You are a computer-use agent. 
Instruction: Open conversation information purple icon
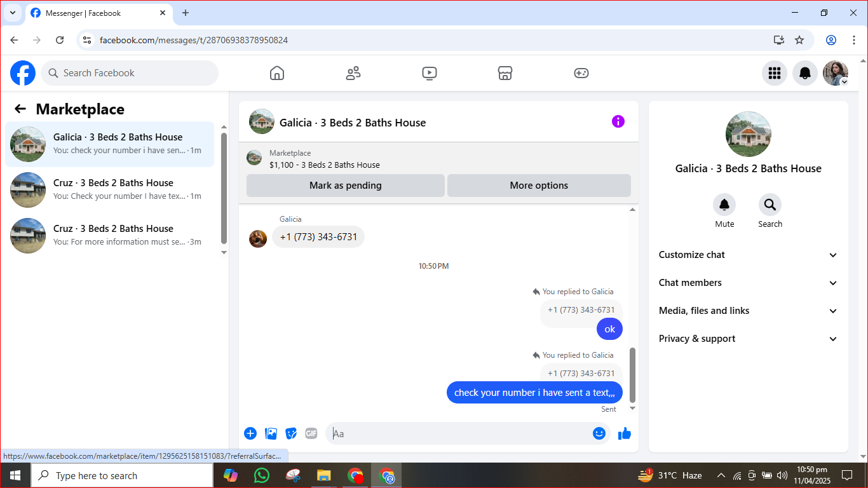pyautogui.click(x=618, y=121)
